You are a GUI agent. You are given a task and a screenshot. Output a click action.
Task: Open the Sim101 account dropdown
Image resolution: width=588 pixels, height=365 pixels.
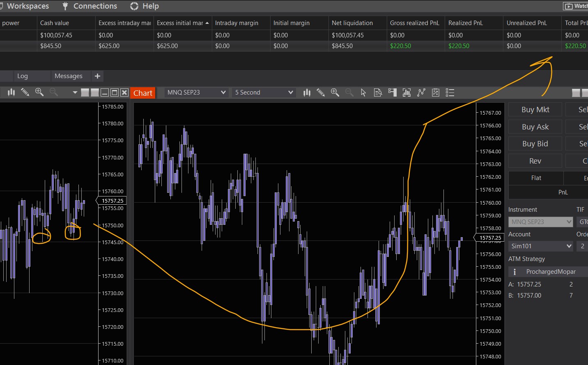(540, 246)
